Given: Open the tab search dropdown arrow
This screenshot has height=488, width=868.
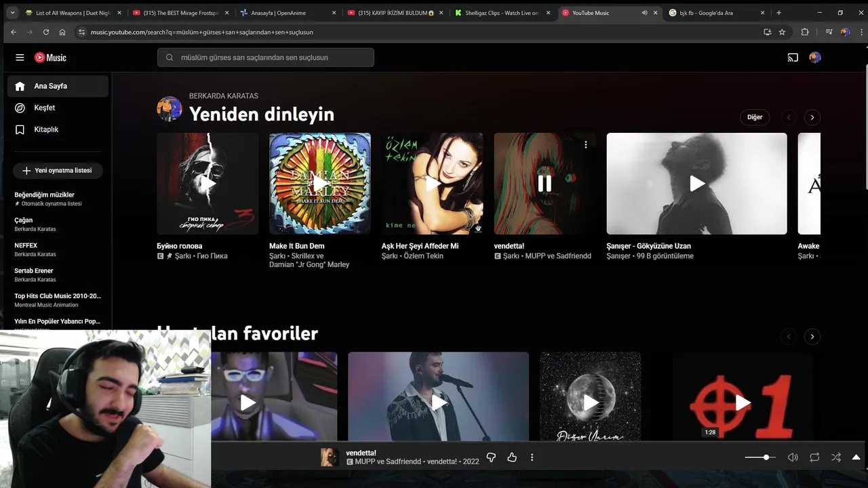Looking at the screenshot, I should pos(12,13).
